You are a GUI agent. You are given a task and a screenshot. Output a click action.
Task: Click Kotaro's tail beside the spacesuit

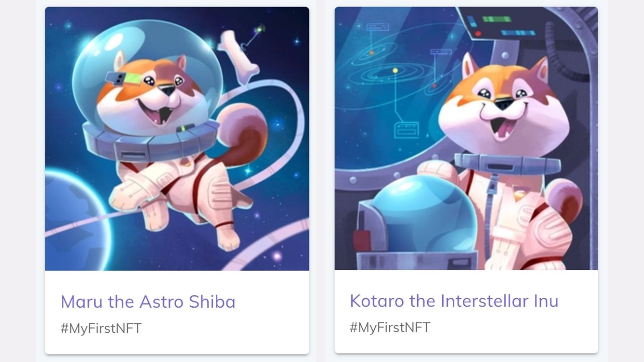[x=565, y=199]
